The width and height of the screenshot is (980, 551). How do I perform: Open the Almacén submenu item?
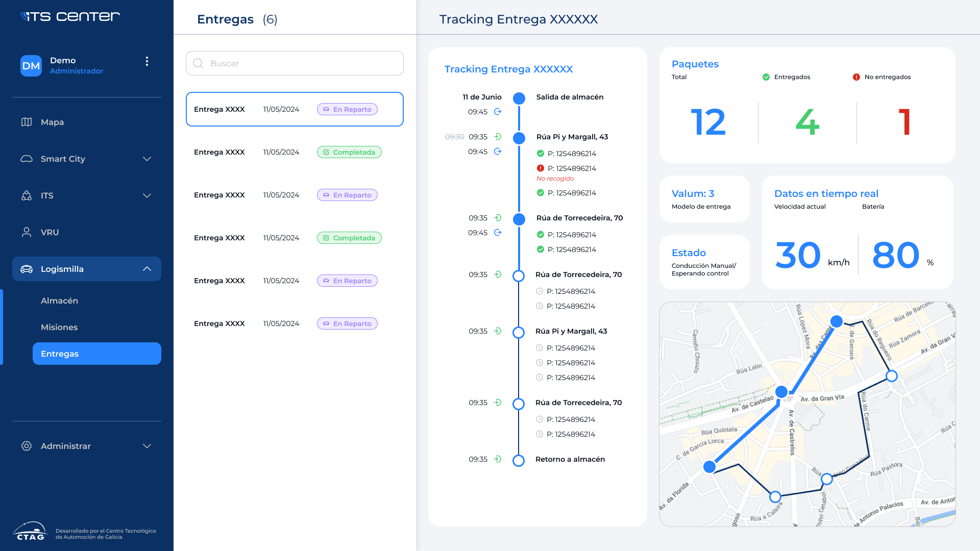pos(59,300)
